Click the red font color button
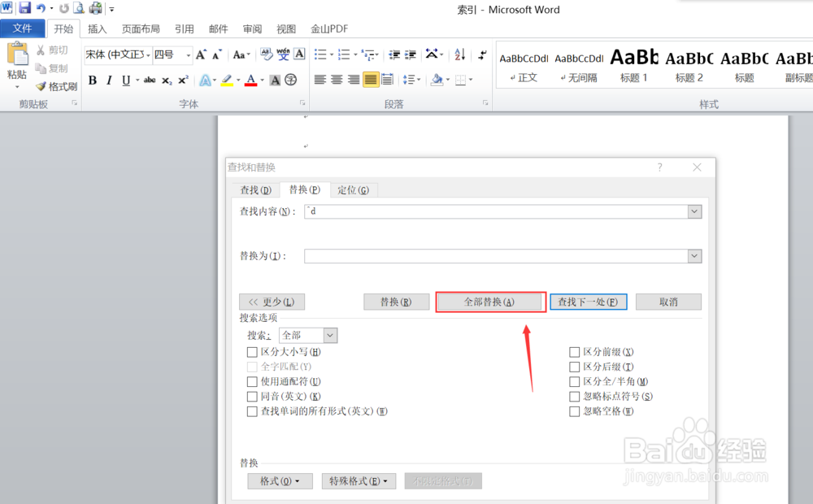Screen dimensions: 813x504 pos(251,80)
